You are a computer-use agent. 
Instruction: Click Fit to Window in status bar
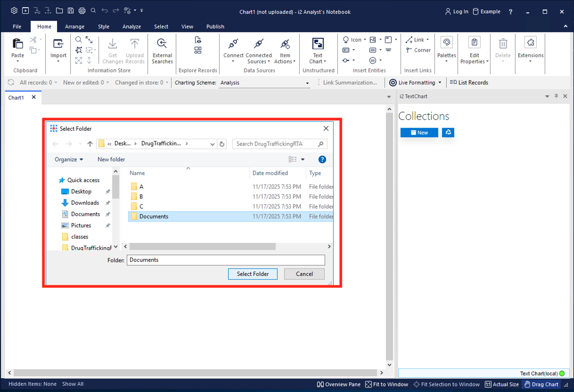point(386,384)
